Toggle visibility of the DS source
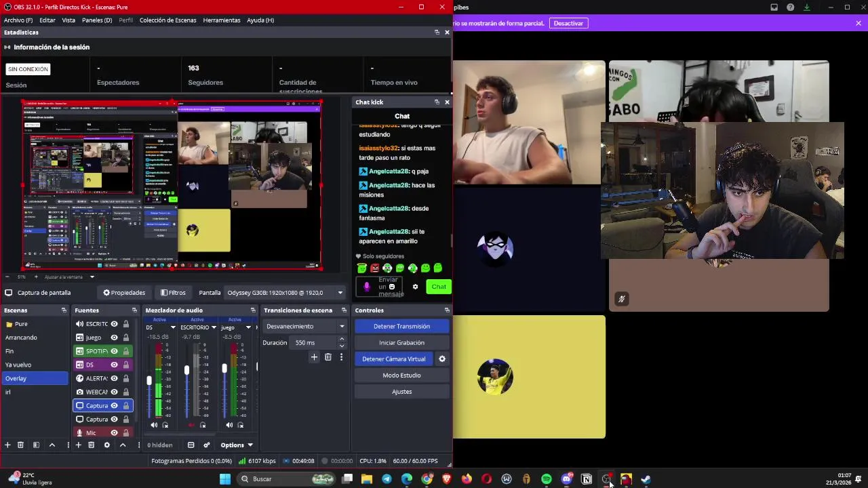868x488 pixels. coord(114,365)
